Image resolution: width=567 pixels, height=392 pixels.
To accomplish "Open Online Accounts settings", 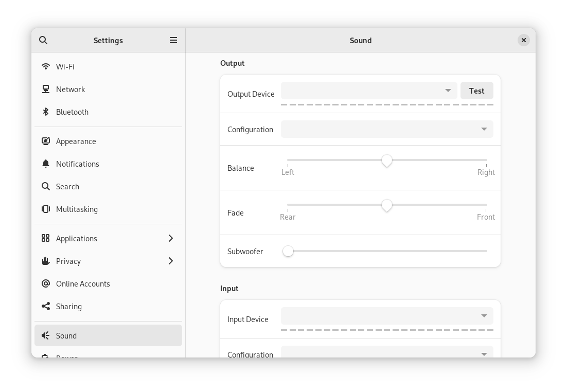I will pos(108,283).
